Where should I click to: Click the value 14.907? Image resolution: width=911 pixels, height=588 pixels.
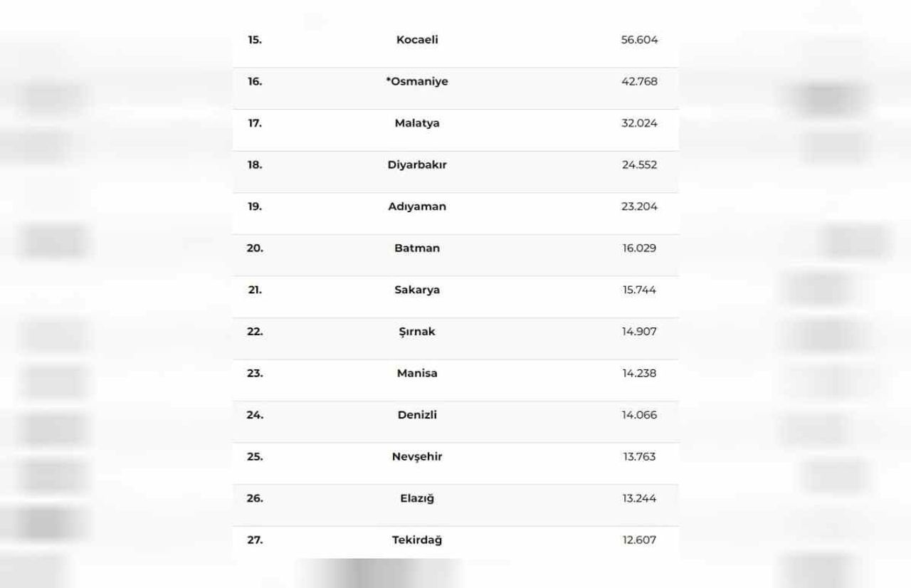click(x=639, y=332)
